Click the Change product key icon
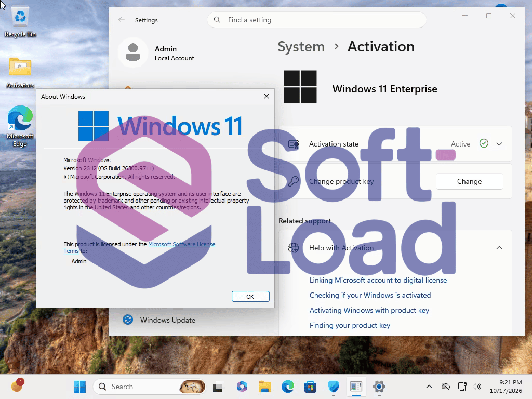The height and width of the screenshot is (399, 532). [x=294, y=181]
